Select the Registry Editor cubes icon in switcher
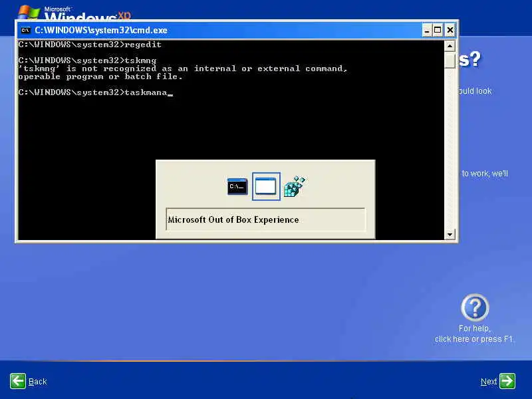Viewport: 532px width, 399px height. pos(294,186)
